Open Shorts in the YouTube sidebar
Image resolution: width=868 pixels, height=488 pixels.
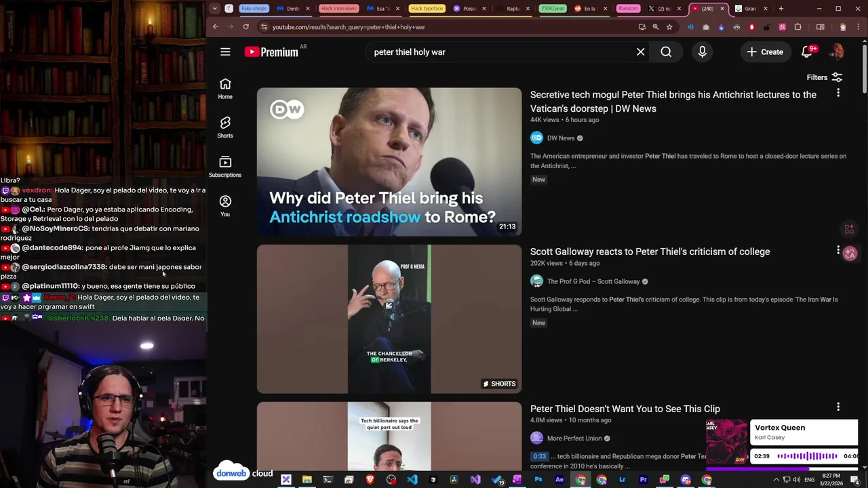(x=225, y=127)
